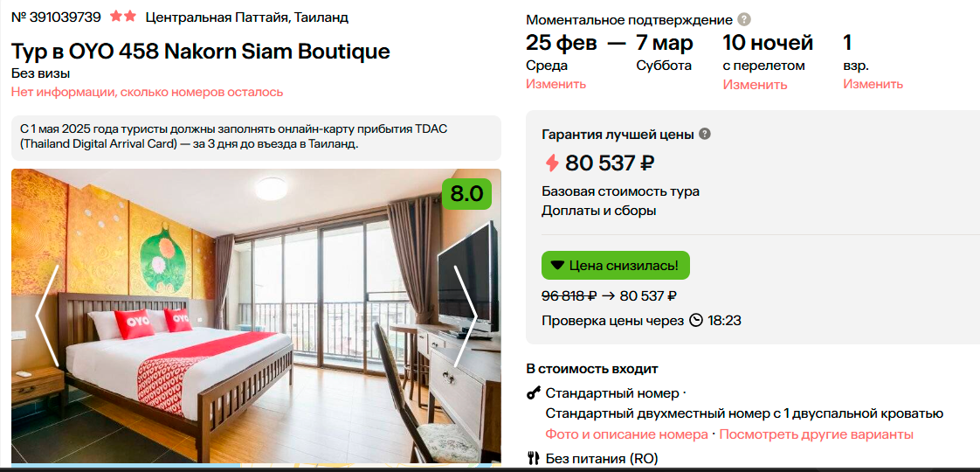Click the key icon beside Стандартный номер
Screen dimensions: 980x472
pos(534,393)
